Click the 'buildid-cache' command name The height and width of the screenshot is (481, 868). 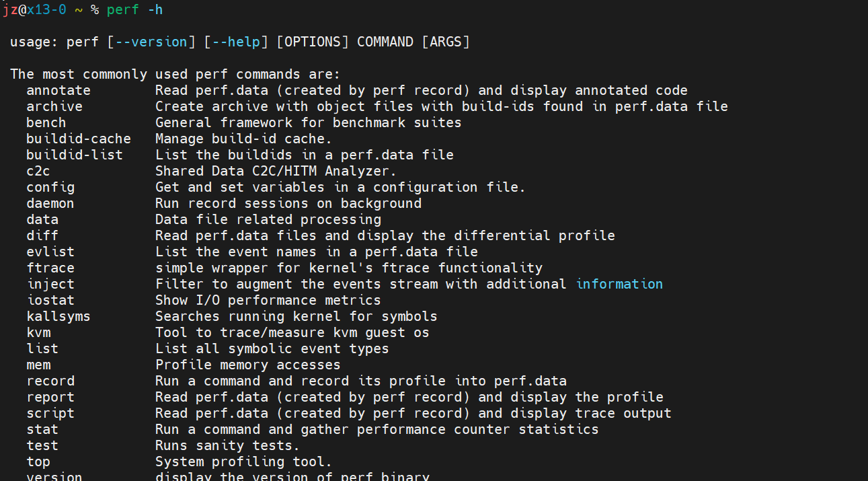click(x=79, y=139)
